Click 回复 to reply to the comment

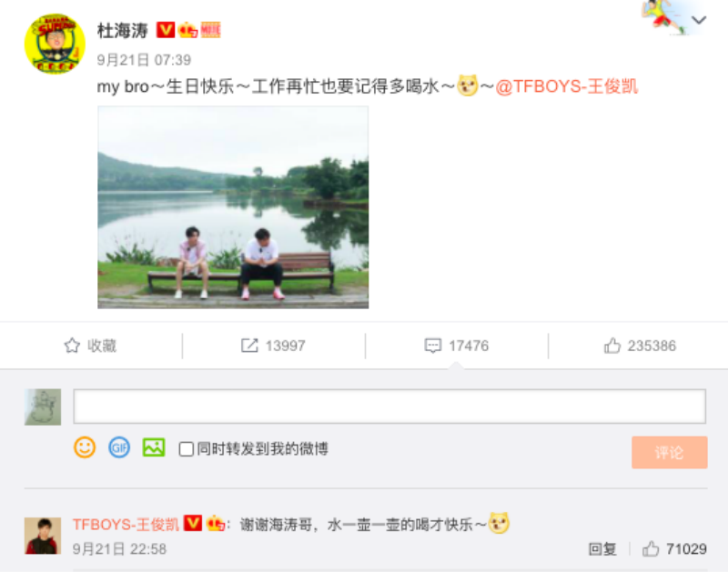point(602,549)
